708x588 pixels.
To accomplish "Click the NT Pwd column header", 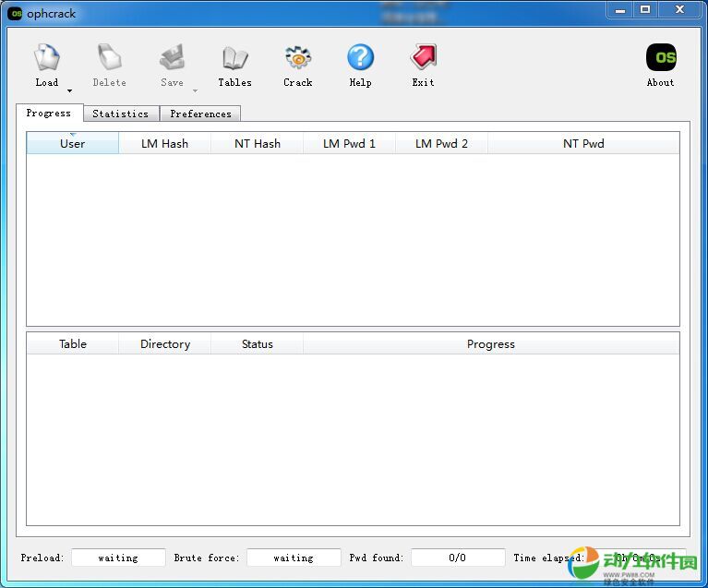I will [583, 144].
